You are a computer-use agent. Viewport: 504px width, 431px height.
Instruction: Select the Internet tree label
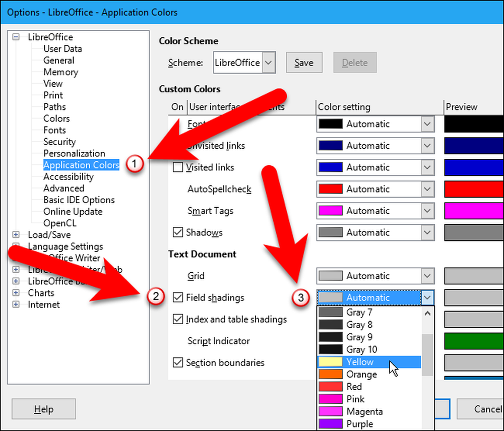[44, 304]
